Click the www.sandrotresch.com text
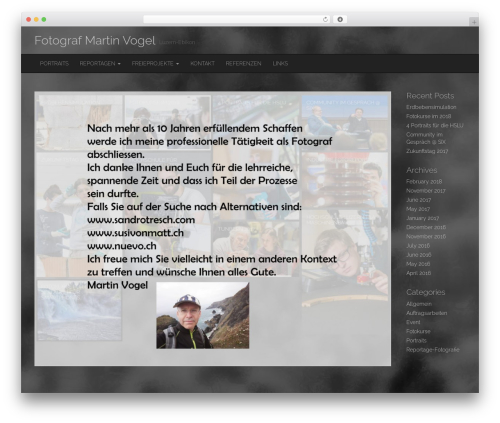The width and height of the screenshot is (500, 423). pyautogui.click(x=141, y=220)
